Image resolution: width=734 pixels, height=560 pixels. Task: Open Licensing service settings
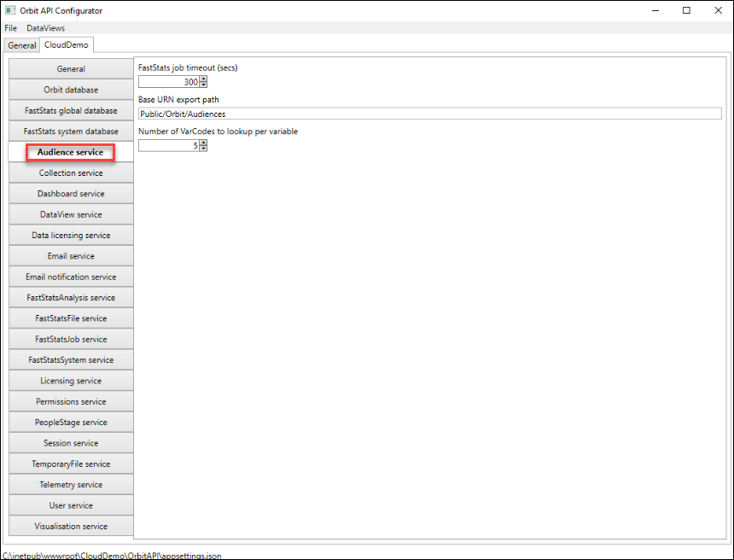click(71, 381)
